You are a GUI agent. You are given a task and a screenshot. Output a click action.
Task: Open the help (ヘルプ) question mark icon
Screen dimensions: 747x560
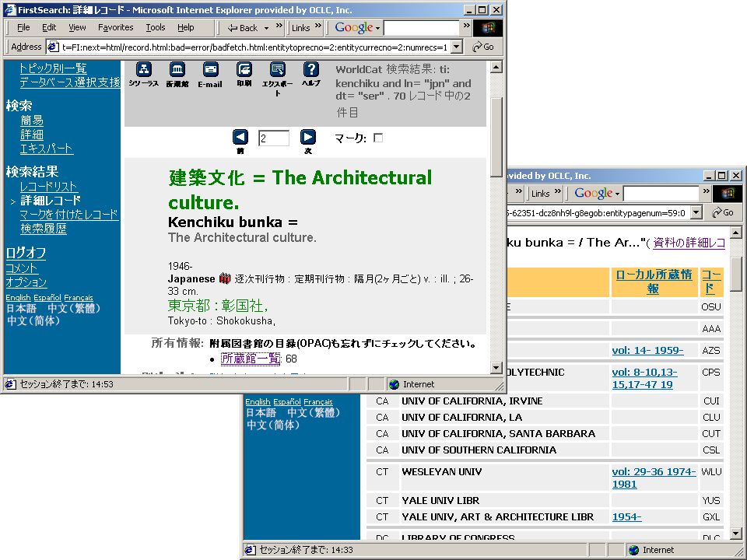311,69
